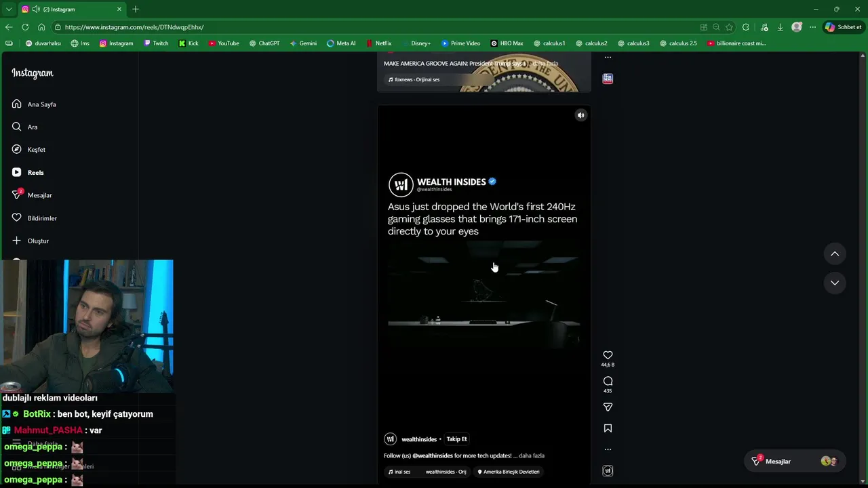Open more options on the Fox News reel
Image resolution: width=868 pixels, height=488 pixels.
click(608, 58)
